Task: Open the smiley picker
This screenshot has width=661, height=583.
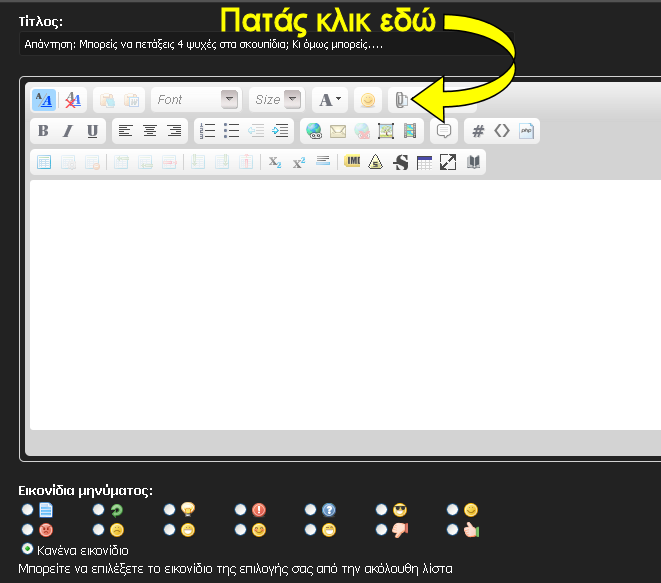Action: (x=368, y=100)
